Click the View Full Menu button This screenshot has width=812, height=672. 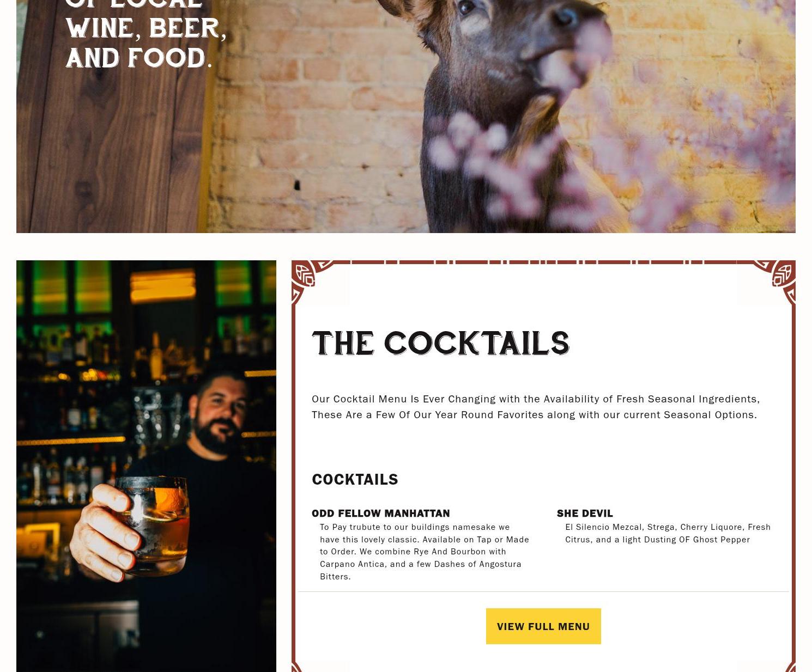(543, 626)
